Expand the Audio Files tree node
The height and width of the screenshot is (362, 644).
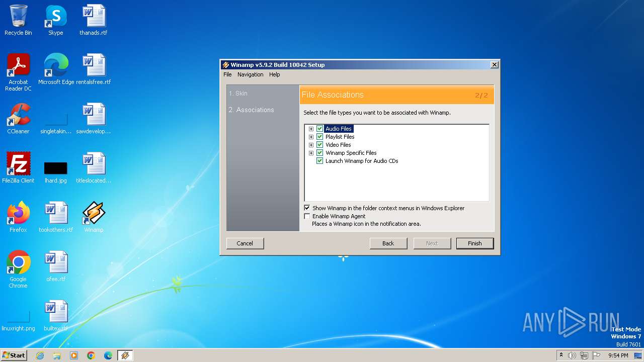[311, 129]
